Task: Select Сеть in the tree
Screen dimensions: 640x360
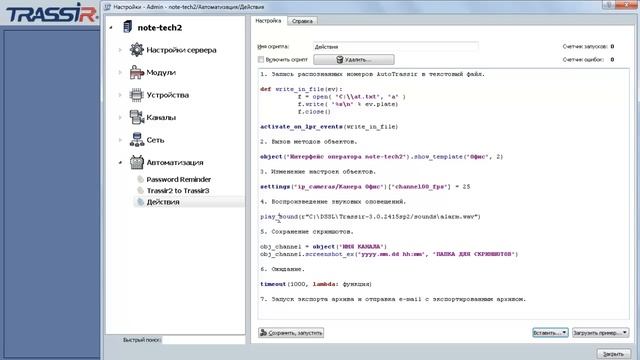Action: [155, 140]
